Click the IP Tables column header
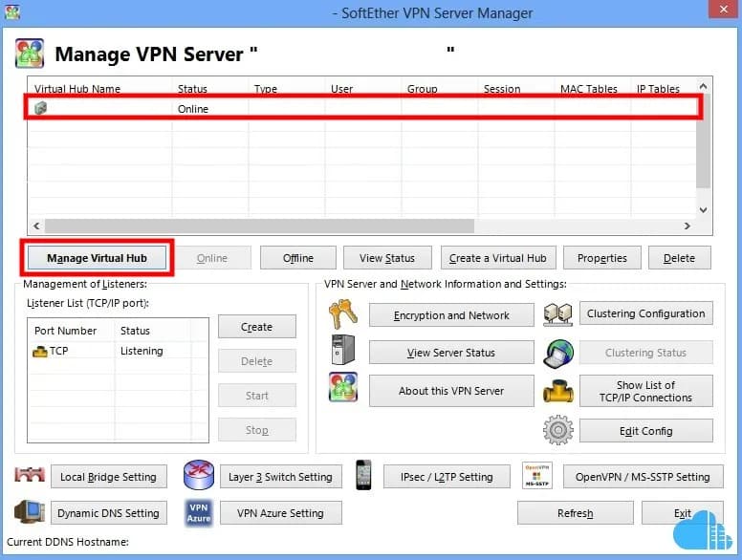This screenshot has height=560, width=742. (x=664, y=88)
